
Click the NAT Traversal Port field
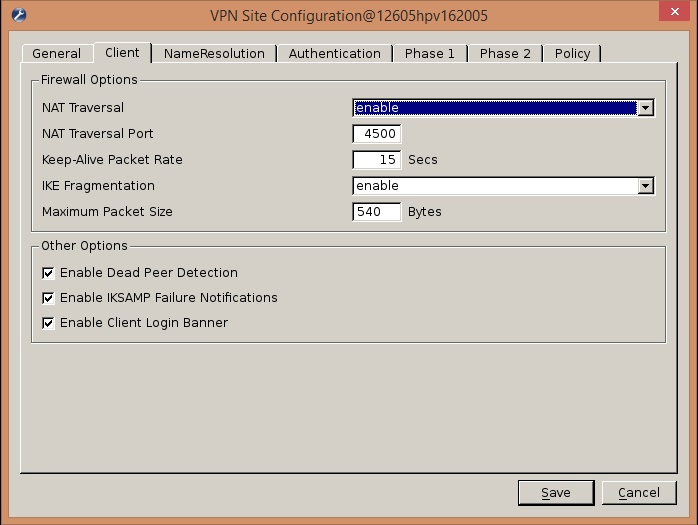click(x=377, y=134)
